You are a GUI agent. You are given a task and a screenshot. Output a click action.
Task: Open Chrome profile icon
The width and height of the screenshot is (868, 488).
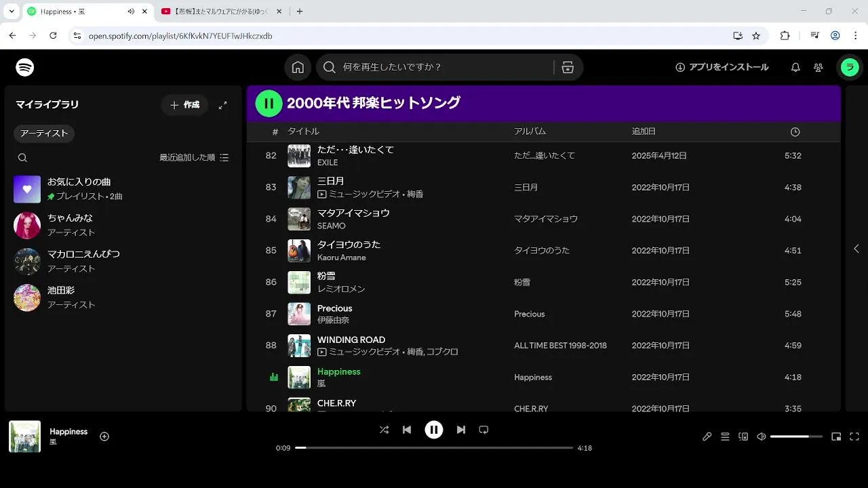(835, 35)
